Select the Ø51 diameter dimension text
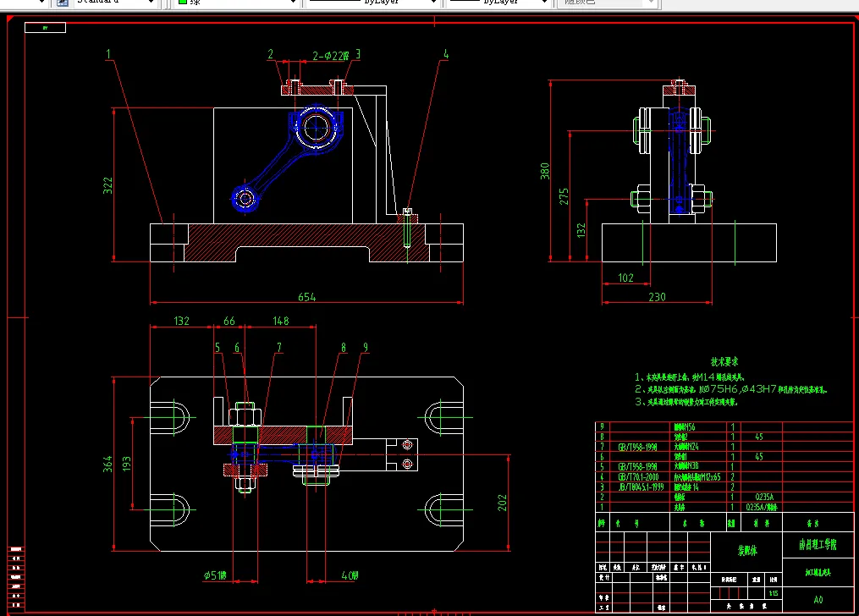 (215, 575)
